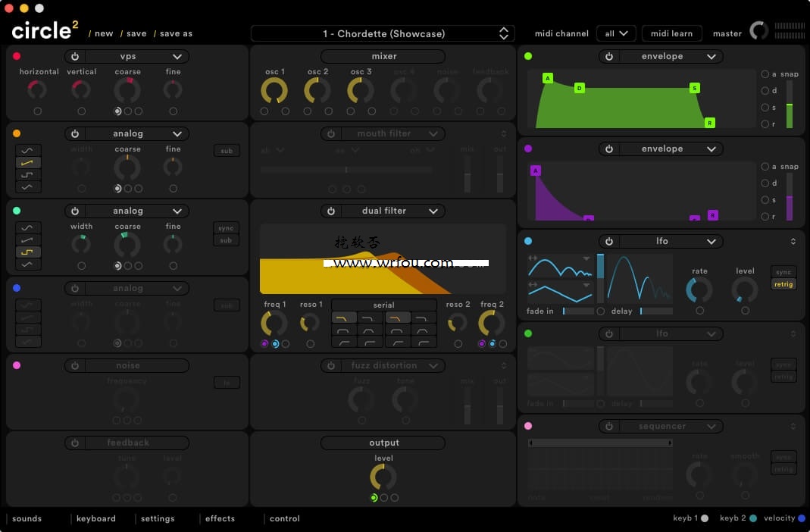Toggle power on the orange analog oscillator
810x532 pixels.
tap(75, 134)
